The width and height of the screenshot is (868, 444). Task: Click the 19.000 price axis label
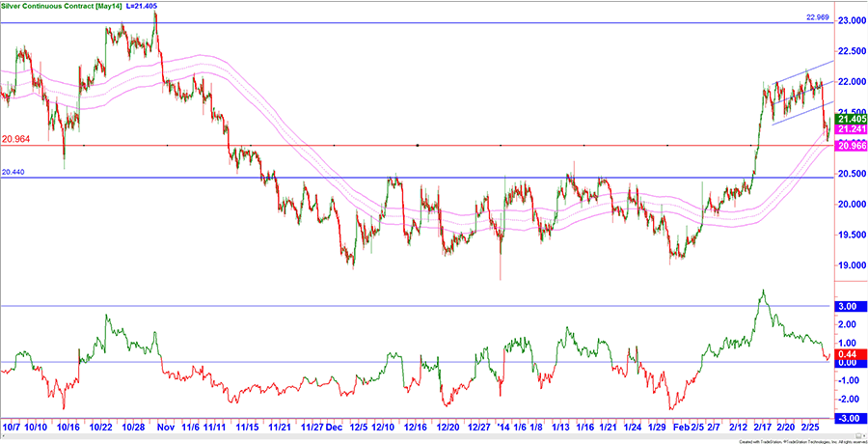(x=847, y=265)
